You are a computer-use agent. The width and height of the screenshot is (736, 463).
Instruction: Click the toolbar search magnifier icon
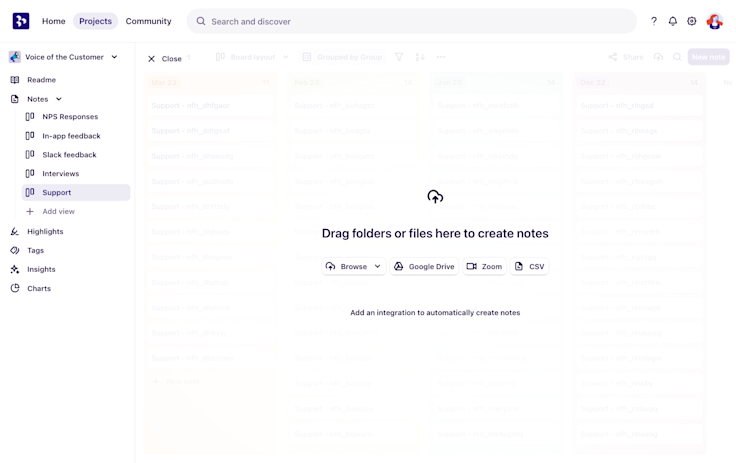tap(677, 57)
